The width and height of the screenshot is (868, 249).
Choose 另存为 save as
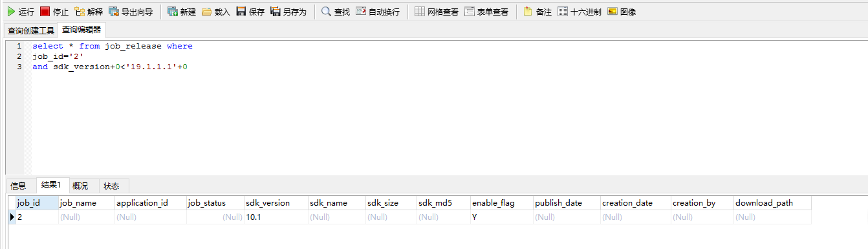point(288,12)
